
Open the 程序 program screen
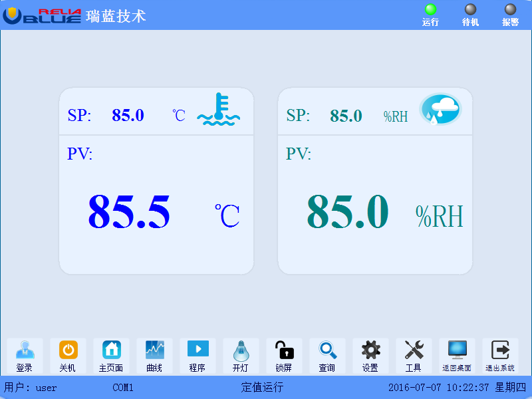point(198,356)
